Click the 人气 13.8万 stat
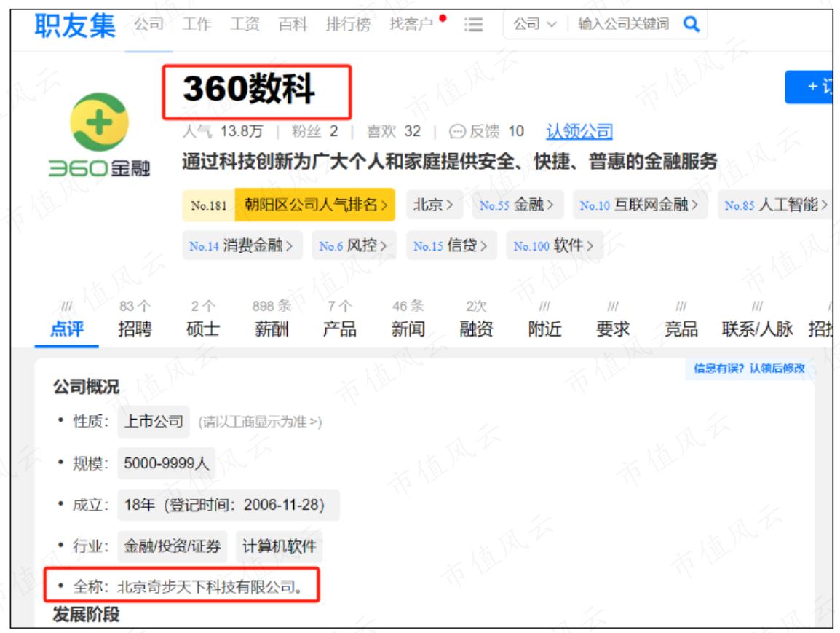 click(x=223, y=131)
